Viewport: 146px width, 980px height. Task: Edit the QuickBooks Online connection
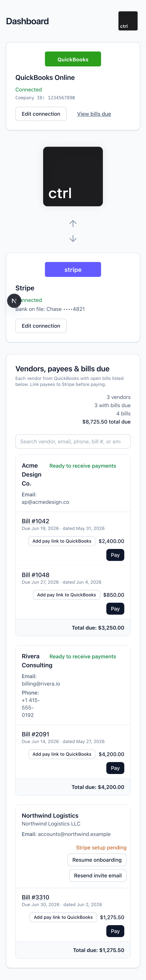41,114
